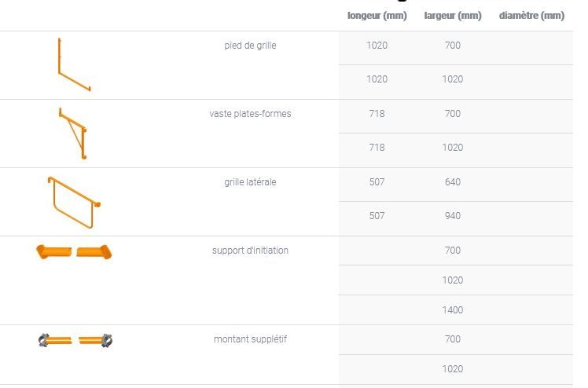588x388 pixels.
Task: Click the vaste plates-formes label
Action: coord(250,114)
